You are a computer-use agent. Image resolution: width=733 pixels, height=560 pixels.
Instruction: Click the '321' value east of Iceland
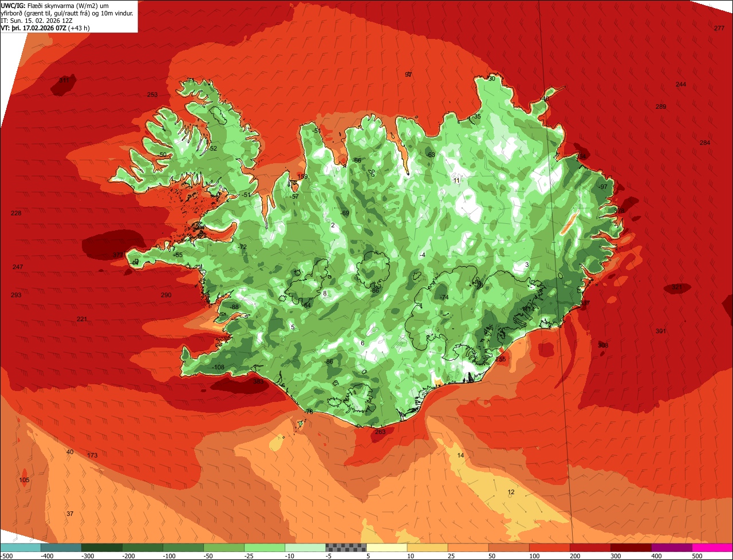[x=677, y=287]
